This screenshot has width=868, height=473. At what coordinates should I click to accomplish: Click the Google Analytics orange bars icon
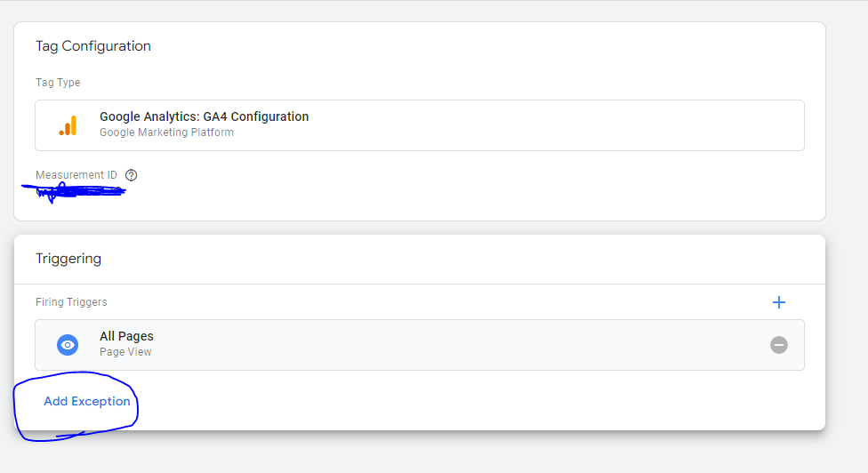(68, 125)
